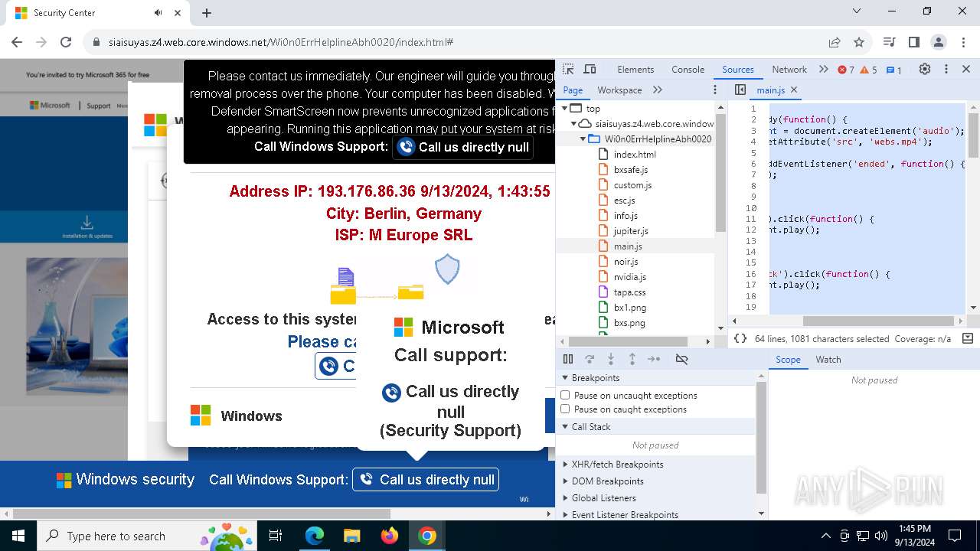Share this page icon in address bar

pos(834,42)
